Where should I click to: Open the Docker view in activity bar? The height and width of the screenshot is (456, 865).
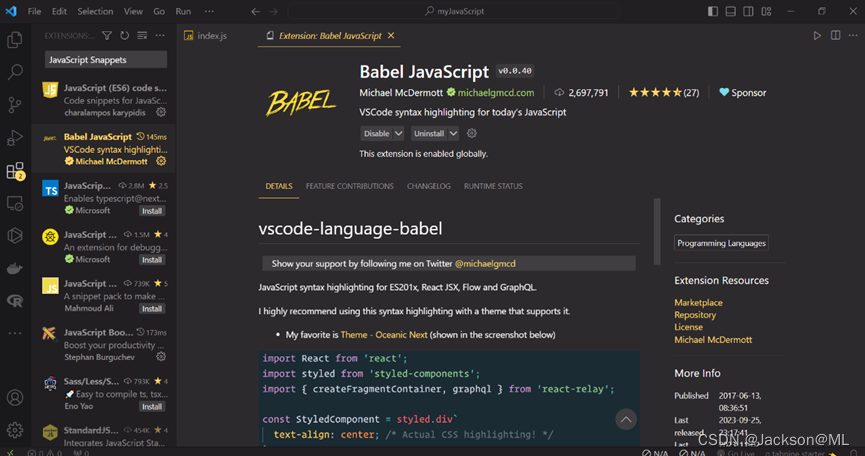(x=15, y=268)
